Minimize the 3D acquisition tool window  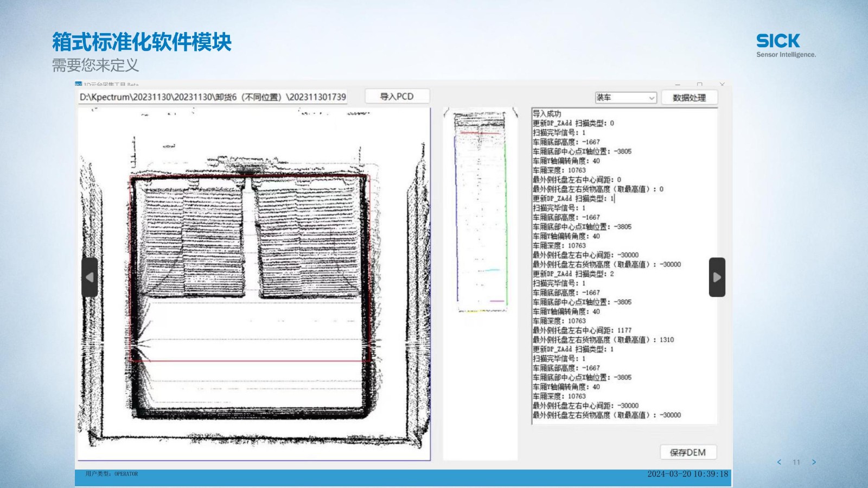[678, 85]
